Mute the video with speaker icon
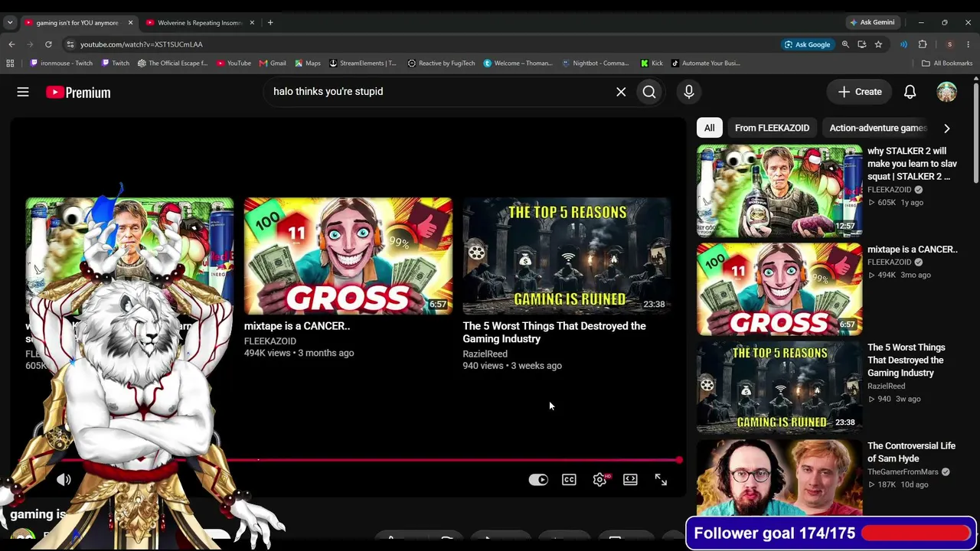980x551 pixels. point(64,480)
